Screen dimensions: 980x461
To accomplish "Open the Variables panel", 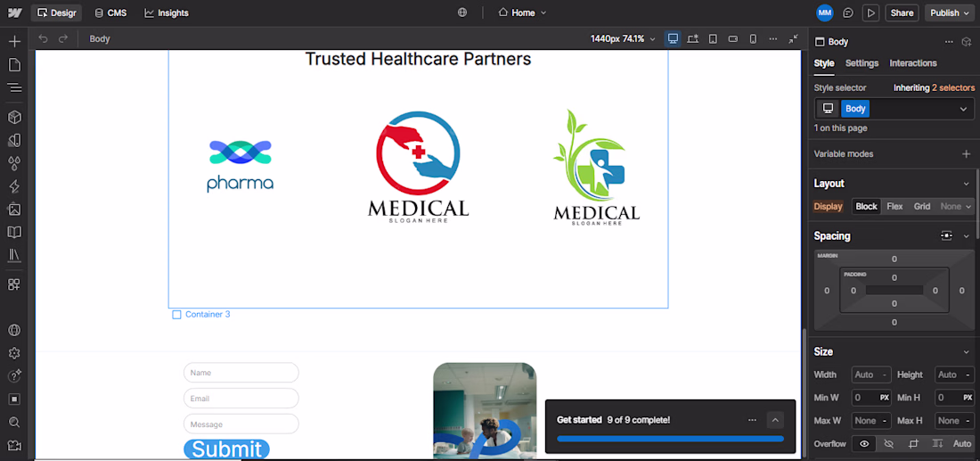I will click(14, 140).
